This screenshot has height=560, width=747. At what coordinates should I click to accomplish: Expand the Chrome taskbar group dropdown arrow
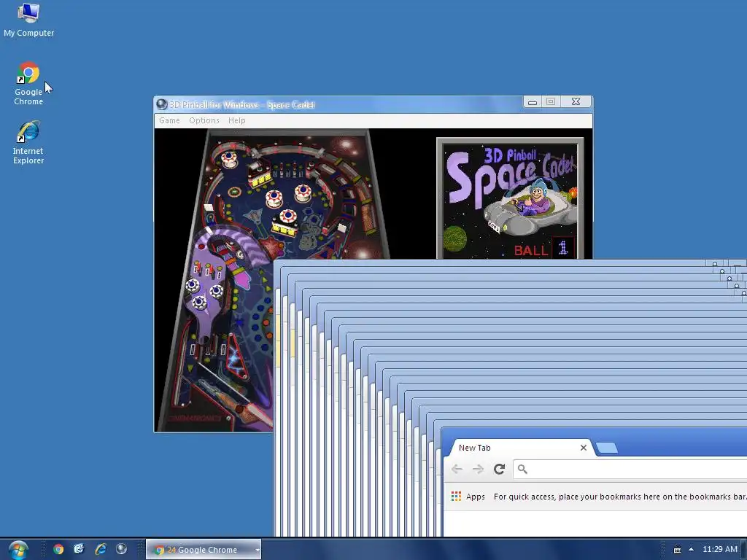(258, 550)
